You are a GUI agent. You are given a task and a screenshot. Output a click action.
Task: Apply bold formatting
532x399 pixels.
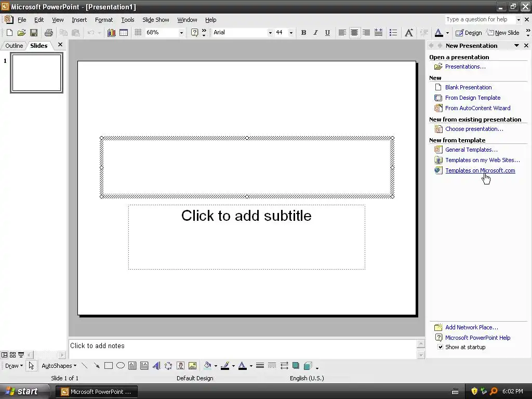[303, 33]
